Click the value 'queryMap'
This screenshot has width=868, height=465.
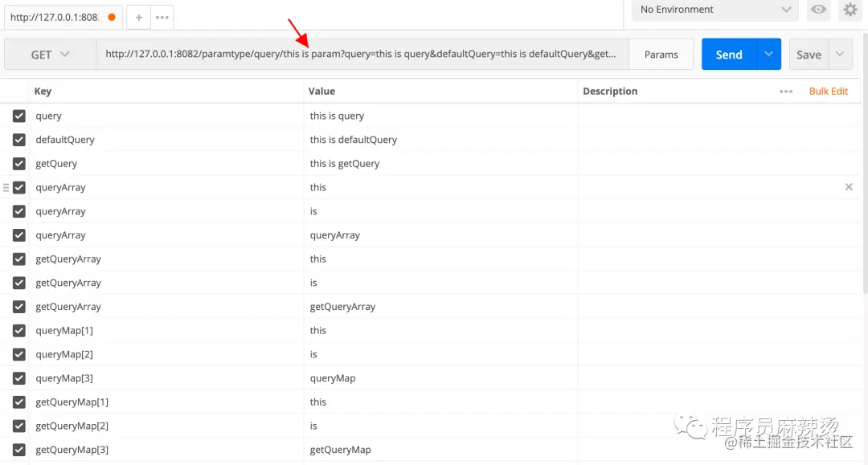coord(332,377)
